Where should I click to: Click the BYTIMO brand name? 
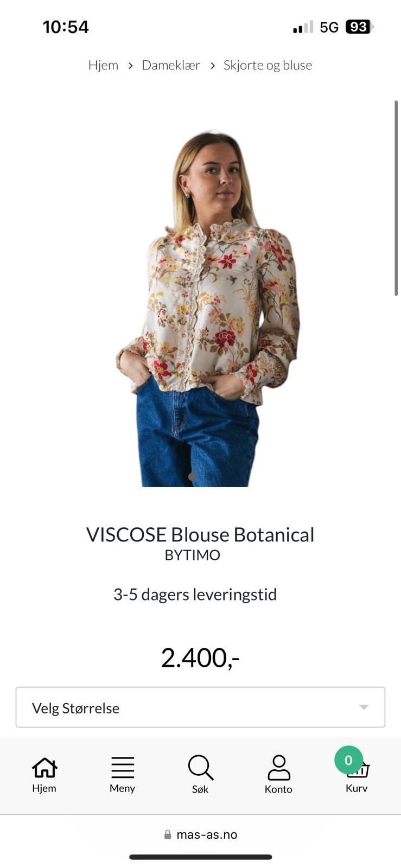193,555
